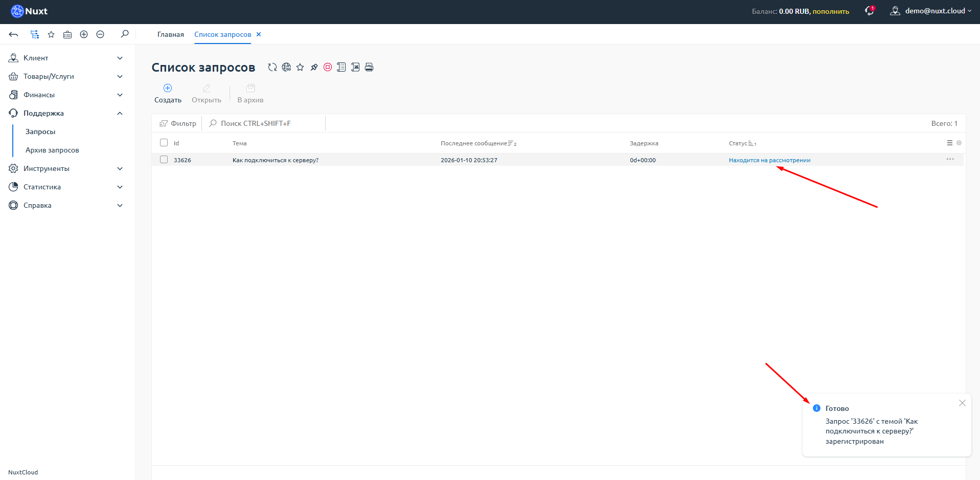Click the Создать button
Viewport: 980px width, 480px height.
point(168,93)
